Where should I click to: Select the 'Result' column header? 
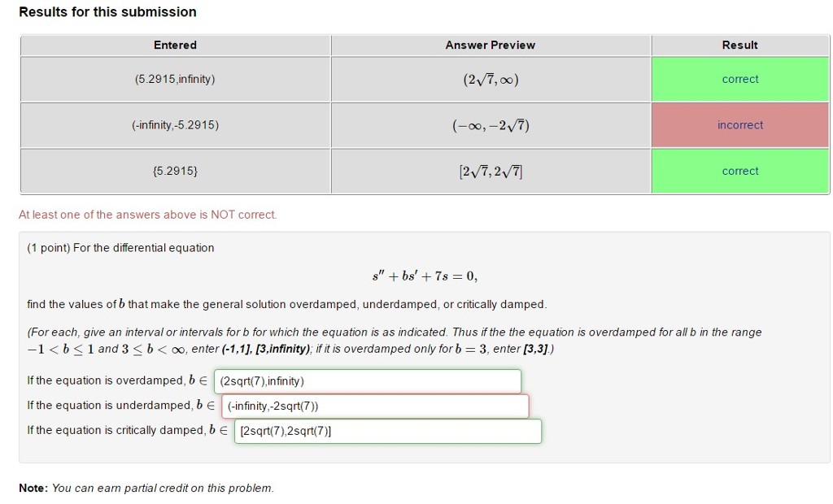tap(739, 45)
